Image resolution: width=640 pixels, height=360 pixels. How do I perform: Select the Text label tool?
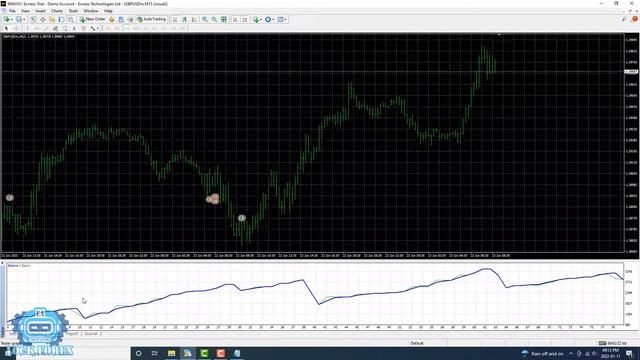[83, 28]
